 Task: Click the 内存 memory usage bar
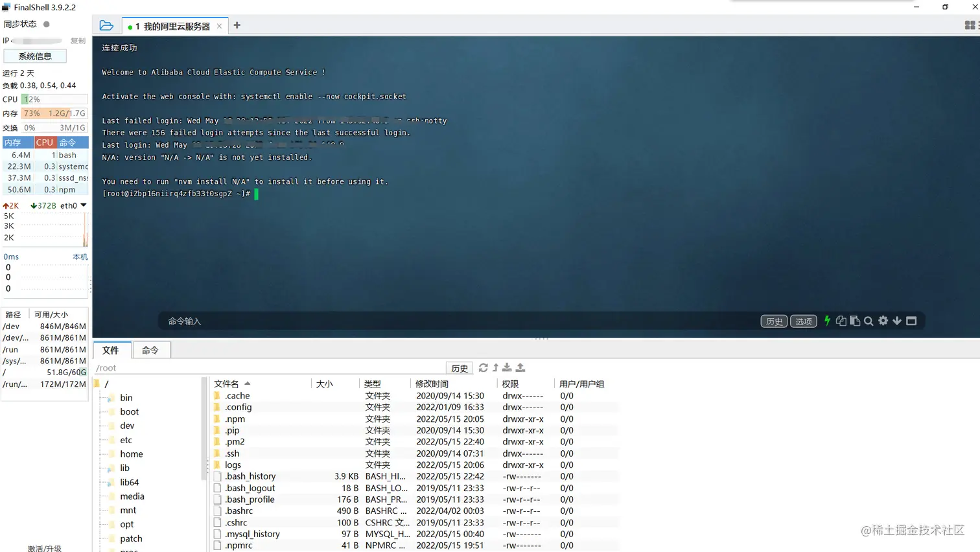pos(54,113)
